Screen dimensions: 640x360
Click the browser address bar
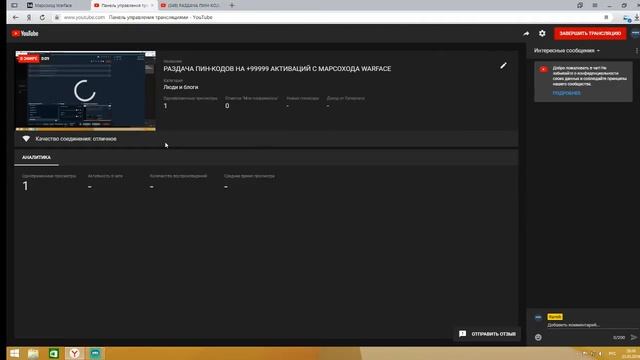pos(331,18)
